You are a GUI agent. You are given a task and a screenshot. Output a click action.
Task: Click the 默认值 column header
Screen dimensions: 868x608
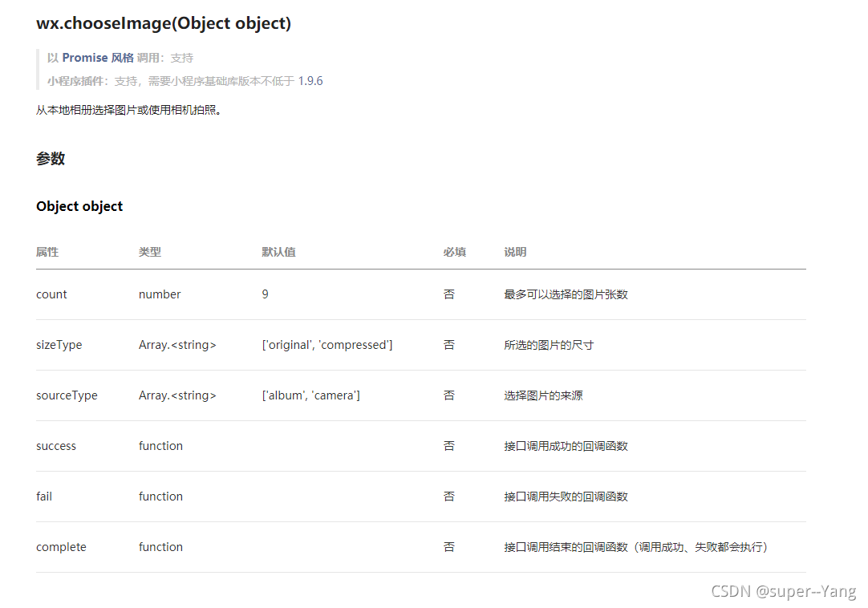click(x=278, y=252)
